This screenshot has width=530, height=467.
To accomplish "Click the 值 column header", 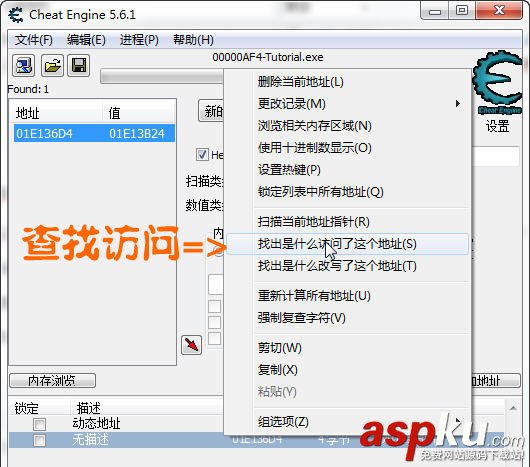I will [x=115, y=113].
